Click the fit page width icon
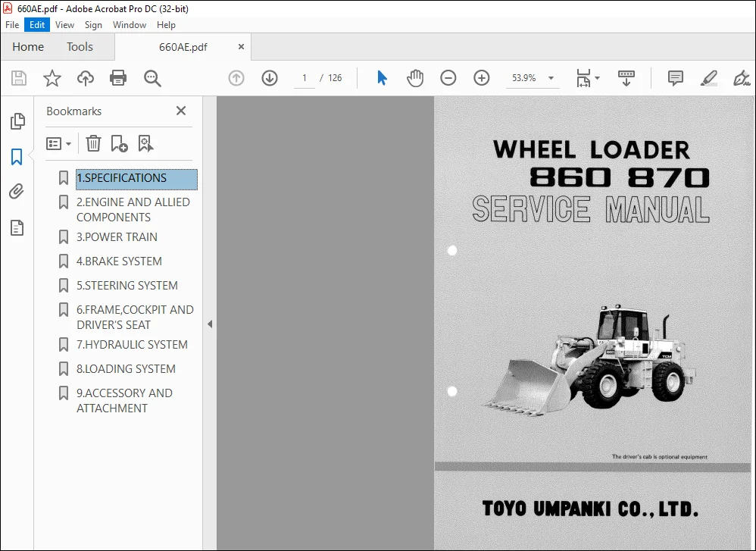Screen dimensions: 756x551 pos(583,78)
